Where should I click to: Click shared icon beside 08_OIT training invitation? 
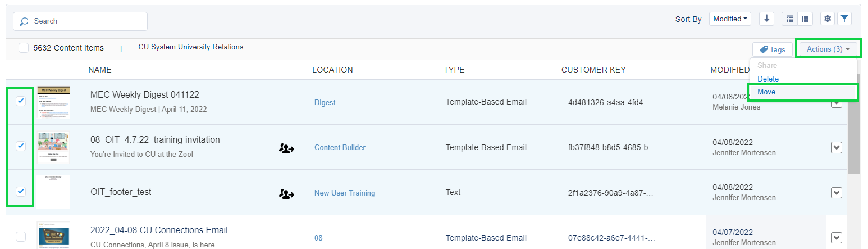(286, 148)
